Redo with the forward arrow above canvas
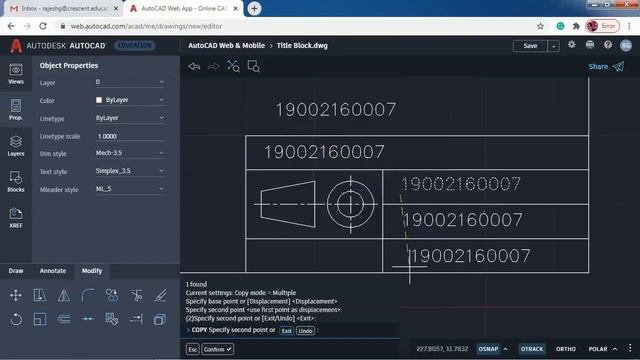This screenshot has width=640, height=360. point(213,66)
